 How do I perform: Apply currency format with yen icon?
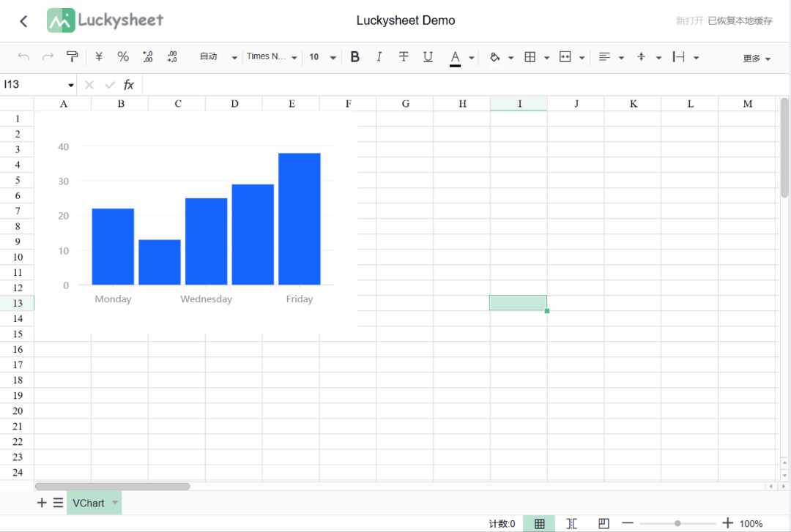click(99, 56)
